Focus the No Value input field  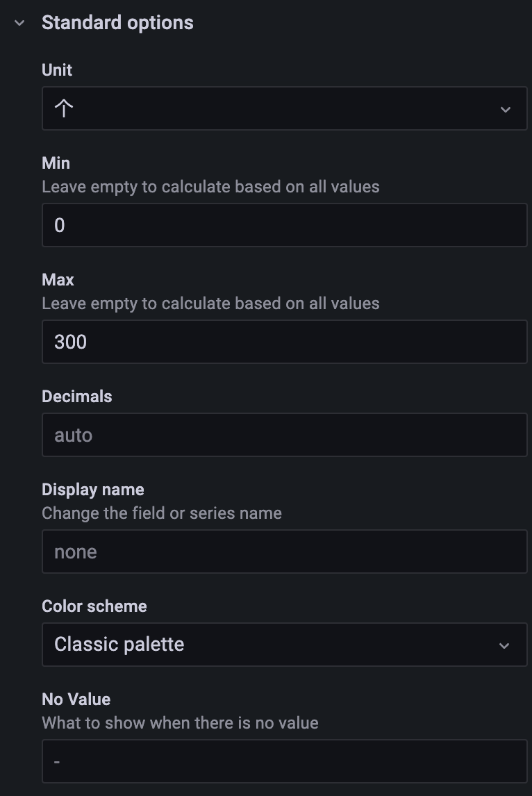[284, 761]
